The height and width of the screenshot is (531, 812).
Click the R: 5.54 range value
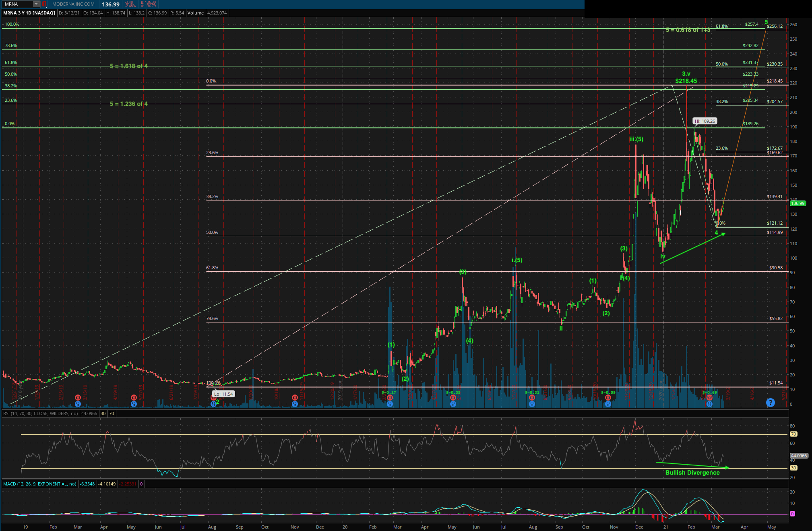[x=177, y=13]
